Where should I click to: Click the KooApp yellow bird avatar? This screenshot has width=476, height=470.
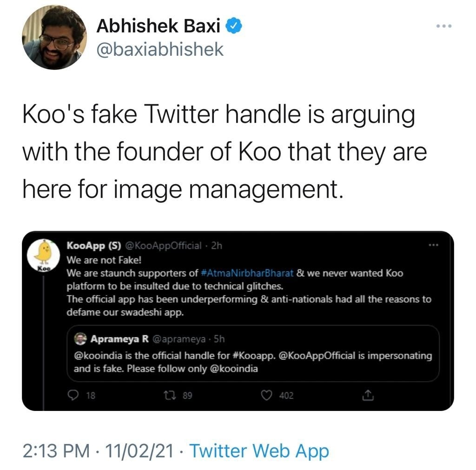pyautogui.click(x=43, y=255)
